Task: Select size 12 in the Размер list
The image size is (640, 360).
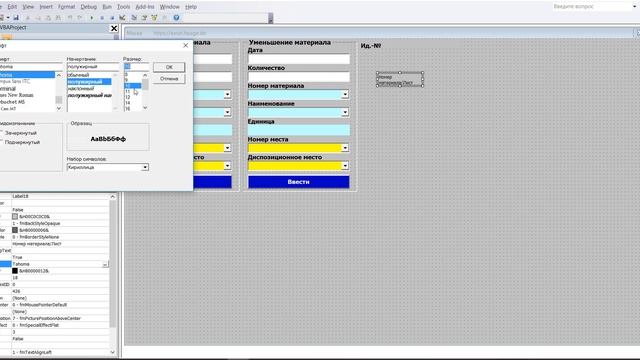Action: point(128,97)
